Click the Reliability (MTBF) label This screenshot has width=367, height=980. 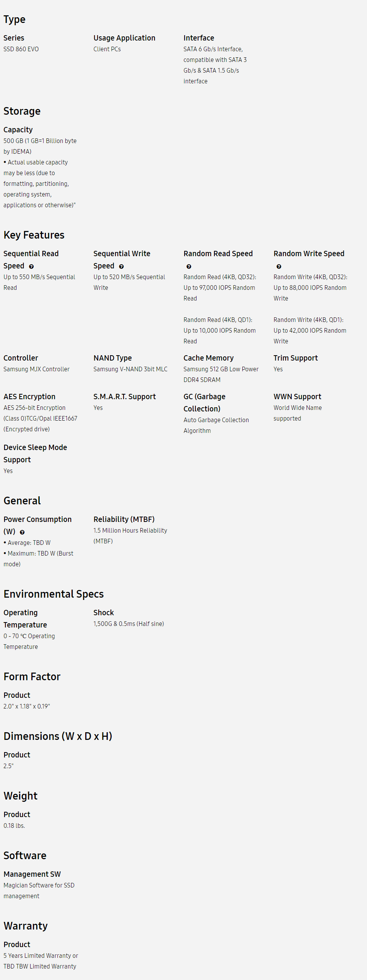[124, 519]
